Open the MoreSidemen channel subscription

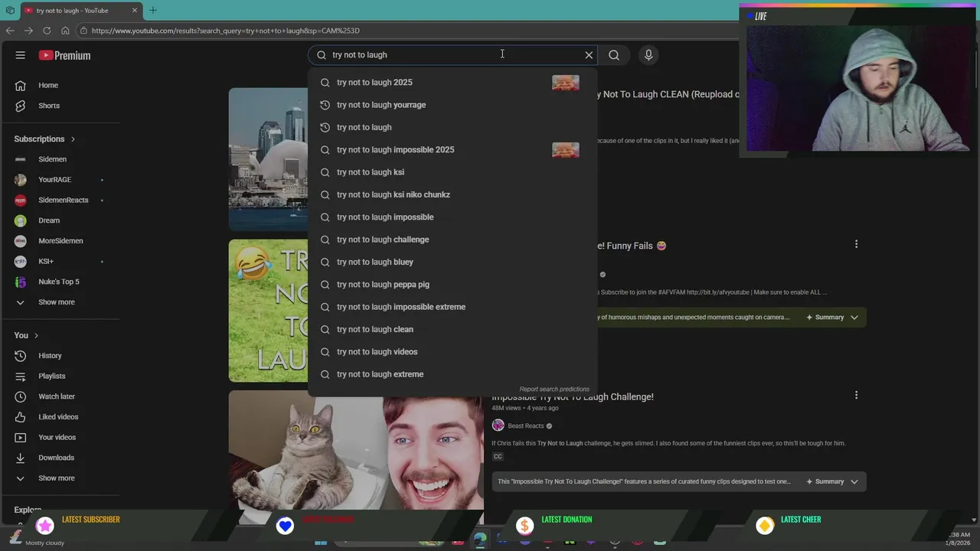60,241
